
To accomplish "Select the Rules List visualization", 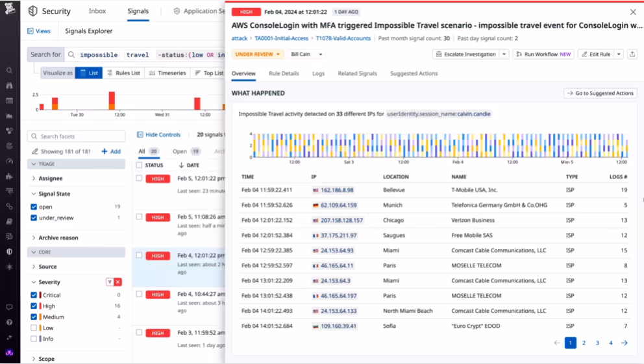I will tap(123, 73).
